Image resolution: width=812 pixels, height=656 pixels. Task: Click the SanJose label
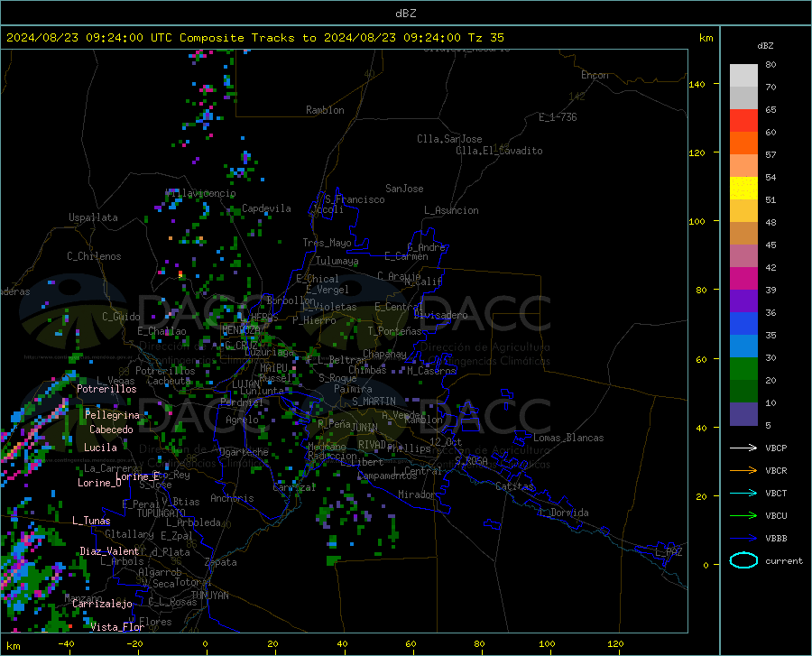pyautogui.click(x=404, y=189)
